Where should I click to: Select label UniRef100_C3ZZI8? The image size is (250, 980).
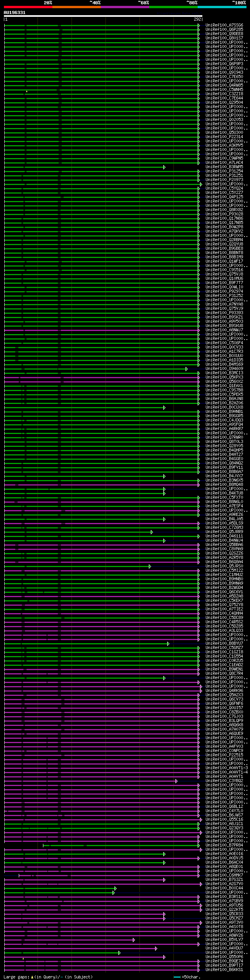point(224,94)
